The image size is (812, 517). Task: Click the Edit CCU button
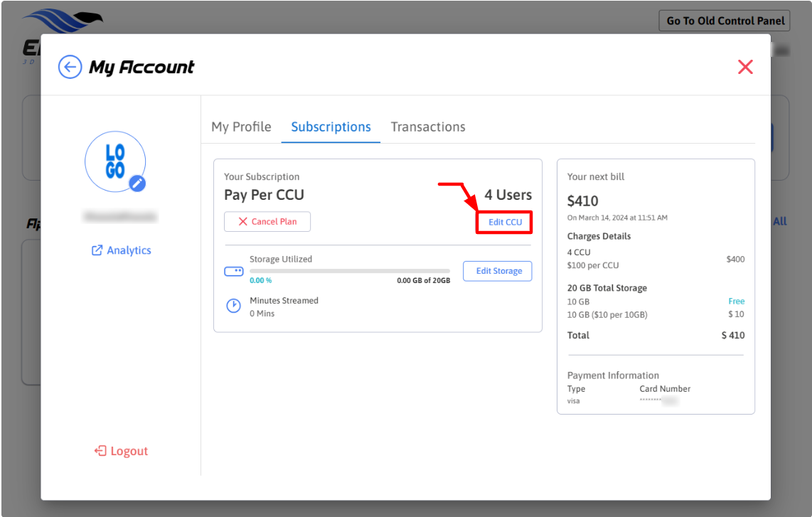[x=505, y=222]
